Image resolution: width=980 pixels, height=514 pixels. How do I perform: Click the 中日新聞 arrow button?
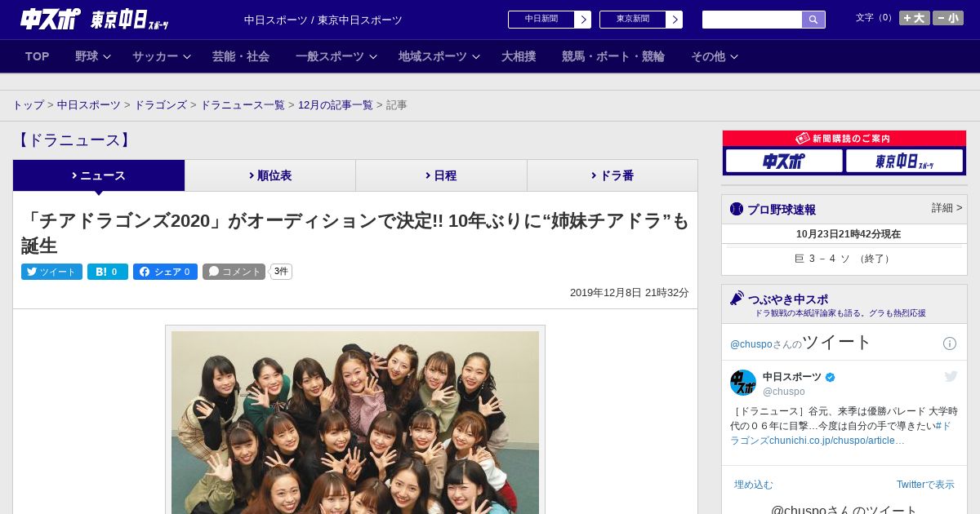coord(582,20)
